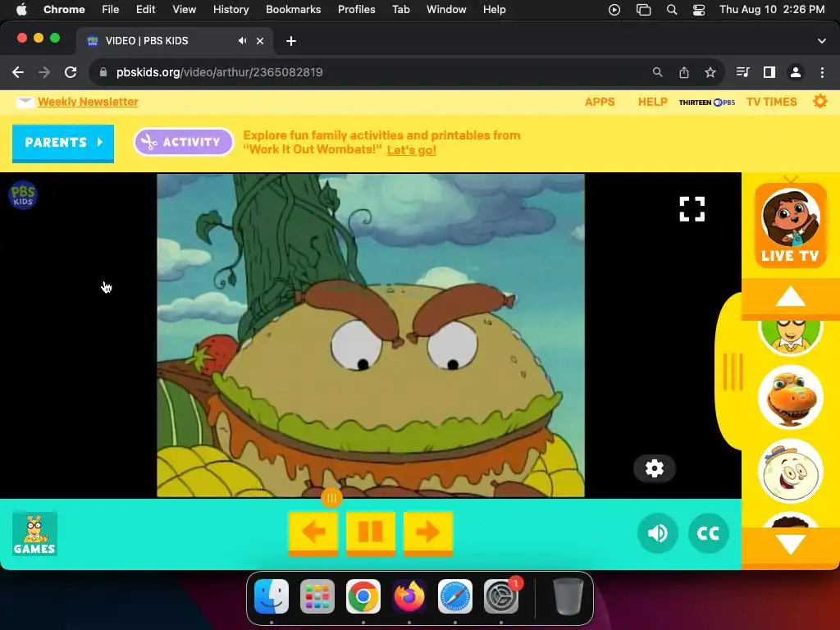
Task: Open Control Center in menu bar
Action: point(699,10)
